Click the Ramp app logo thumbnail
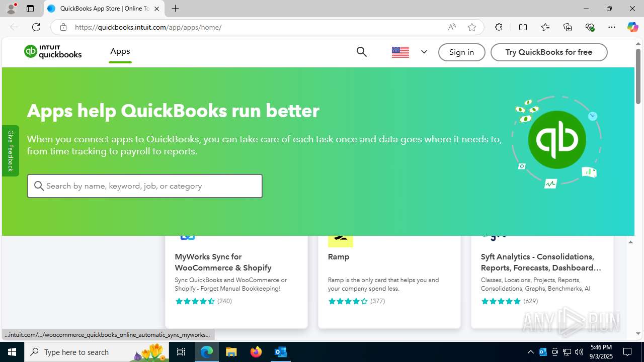This screenshot has height=362, width=644. coord(341,241)
